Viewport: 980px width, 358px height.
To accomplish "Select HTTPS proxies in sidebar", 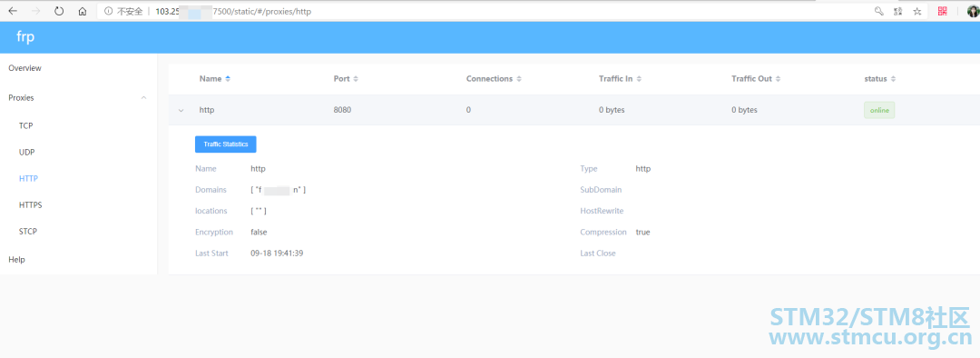I will [x=31, y=204].
